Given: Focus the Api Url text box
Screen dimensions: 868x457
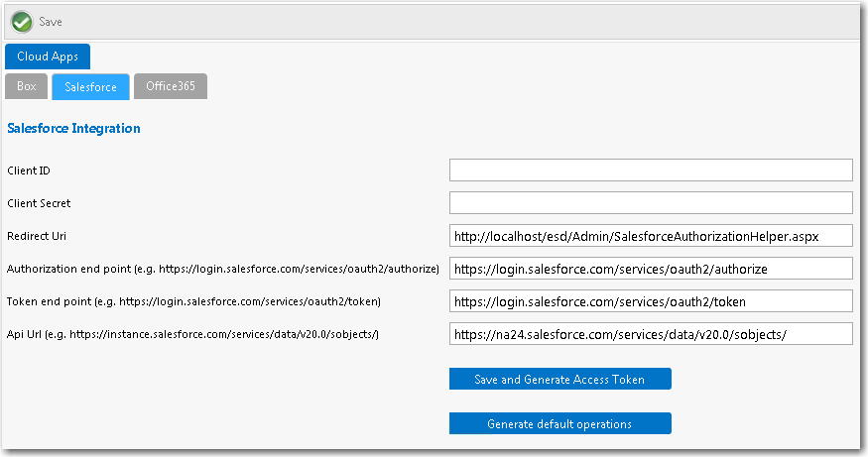Looking at the screenshot, I should (651, 334).
